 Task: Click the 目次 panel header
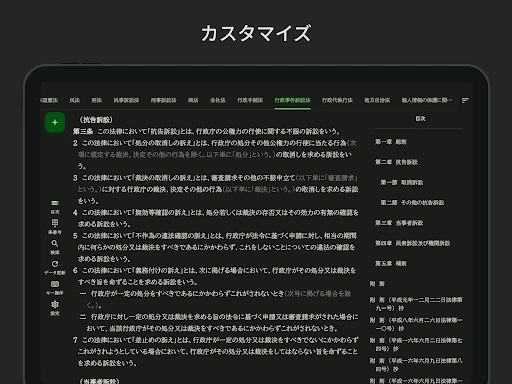420,119
